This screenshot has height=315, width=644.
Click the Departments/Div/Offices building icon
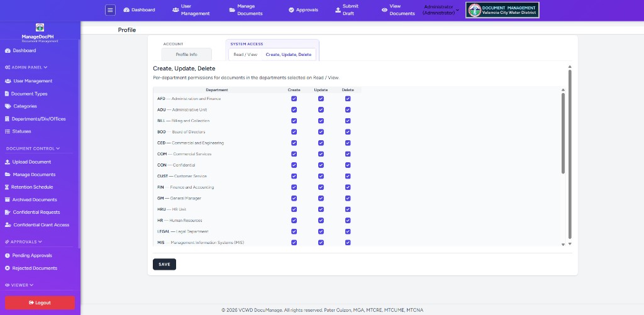tap(7, 119)
